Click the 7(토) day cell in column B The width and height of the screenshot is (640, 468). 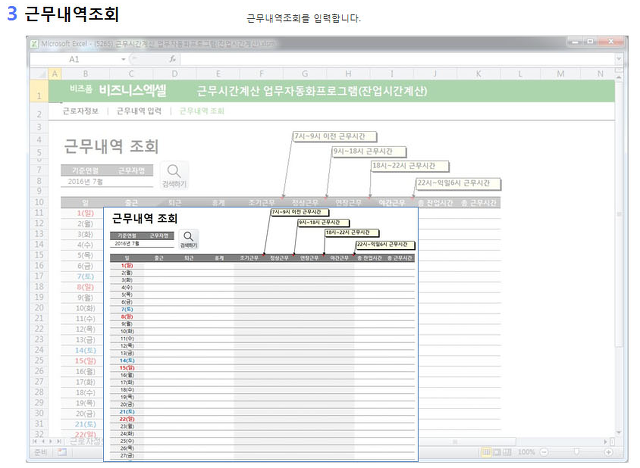coord(85,277)
